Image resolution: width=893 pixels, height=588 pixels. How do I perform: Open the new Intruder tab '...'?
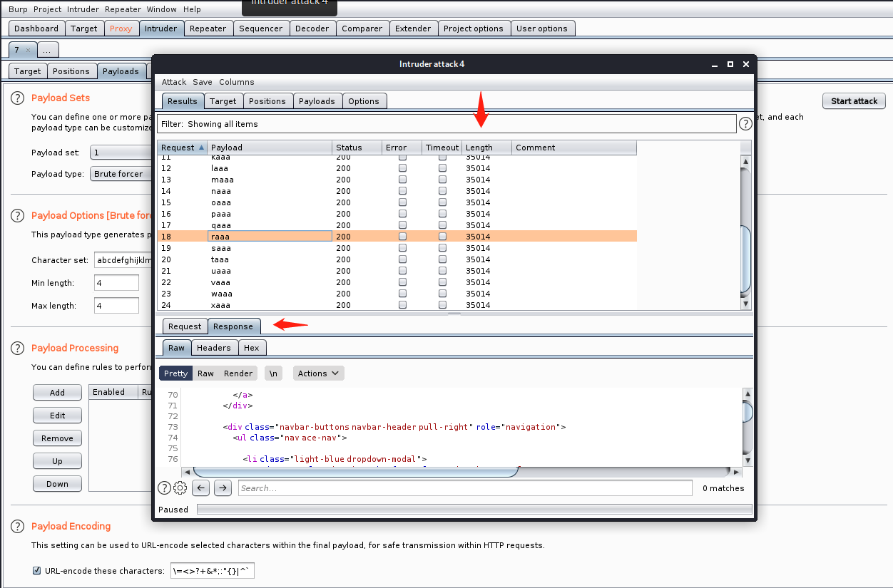[x=48, y=50]
